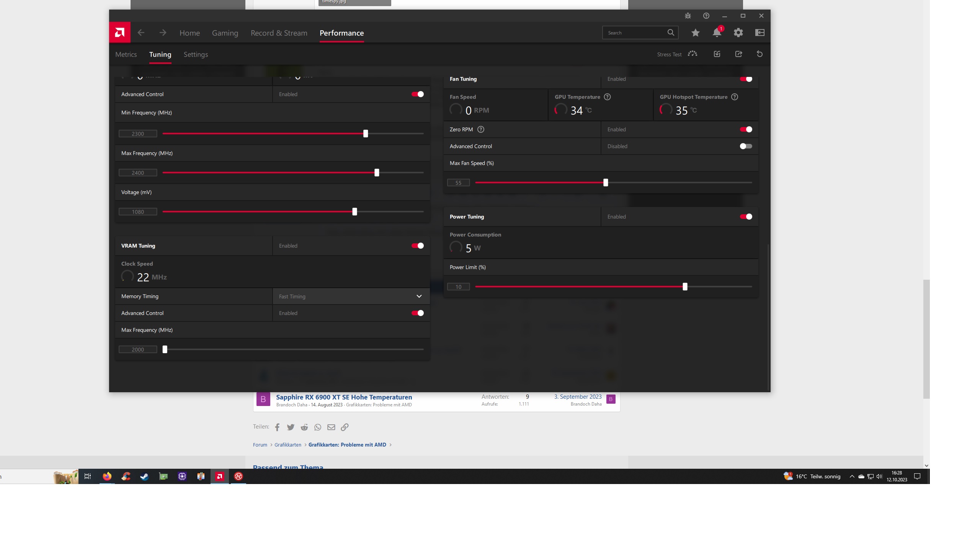The image size is (980, 551).
Task: Show hidden system tray icons
Action: tap(852, 476)
